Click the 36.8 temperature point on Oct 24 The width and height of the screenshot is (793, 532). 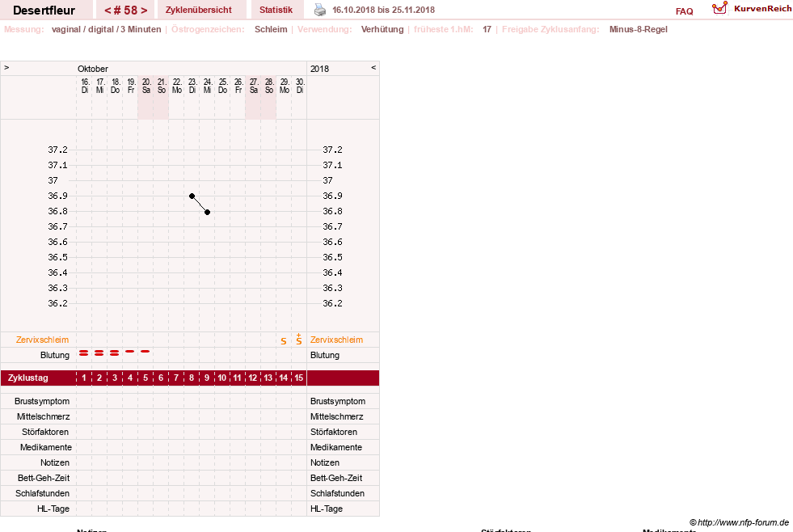pyautogui.click(x=208, y=212)
